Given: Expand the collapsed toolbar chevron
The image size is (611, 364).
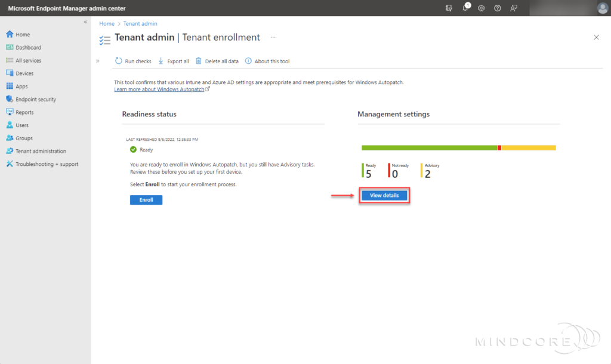Looking at the screenshot, I should coord(97,60).
